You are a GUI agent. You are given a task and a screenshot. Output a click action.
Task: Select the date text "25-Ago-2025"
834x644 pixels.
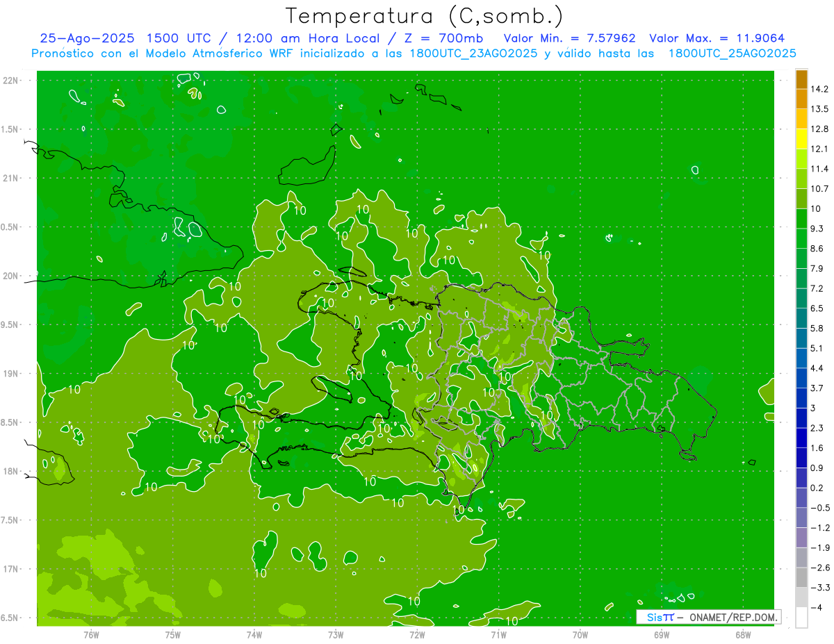click(87, 38)
